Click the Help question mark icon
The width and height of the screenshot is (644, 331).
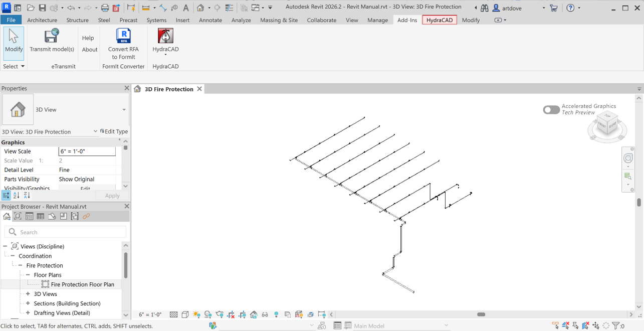click(x=570, y=8)
